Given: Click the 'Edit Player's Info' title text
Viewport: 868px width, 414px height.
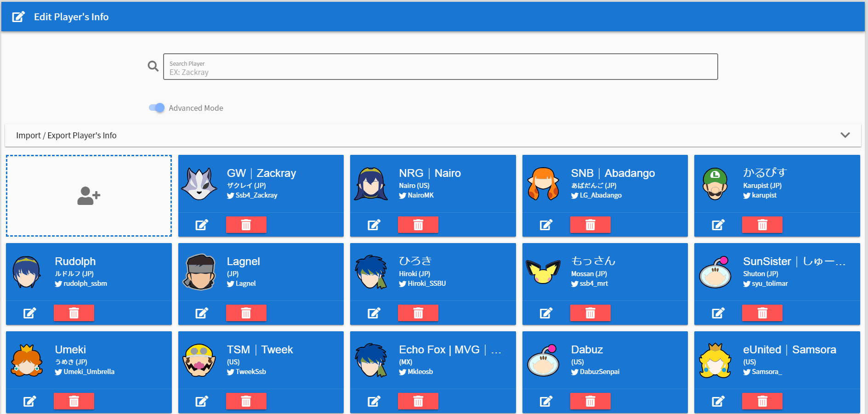Looking at the screenshot, I should point(71,17).
